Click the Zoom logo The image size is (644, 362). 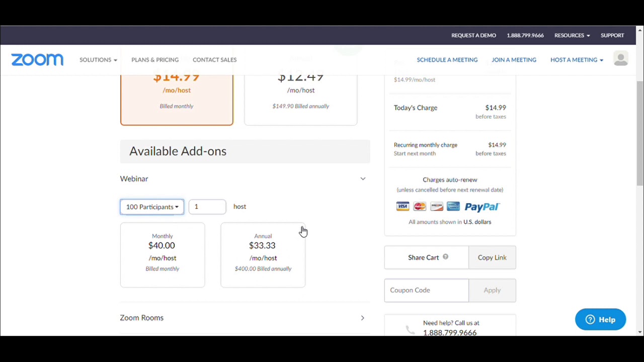tap(37, 60)
